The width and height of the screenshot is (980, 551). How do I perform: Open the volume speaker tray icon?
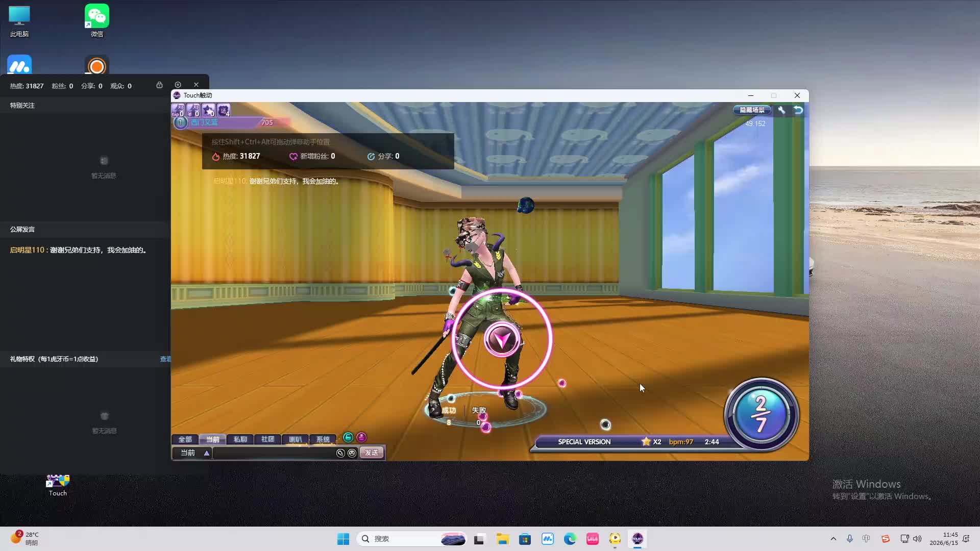(917, 539)
